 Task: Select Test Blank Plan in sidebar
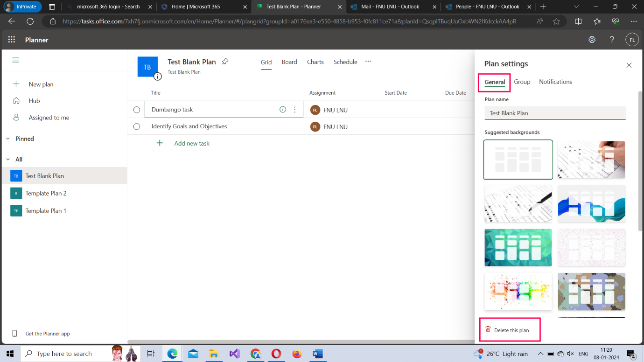click(x=64, y=176)
